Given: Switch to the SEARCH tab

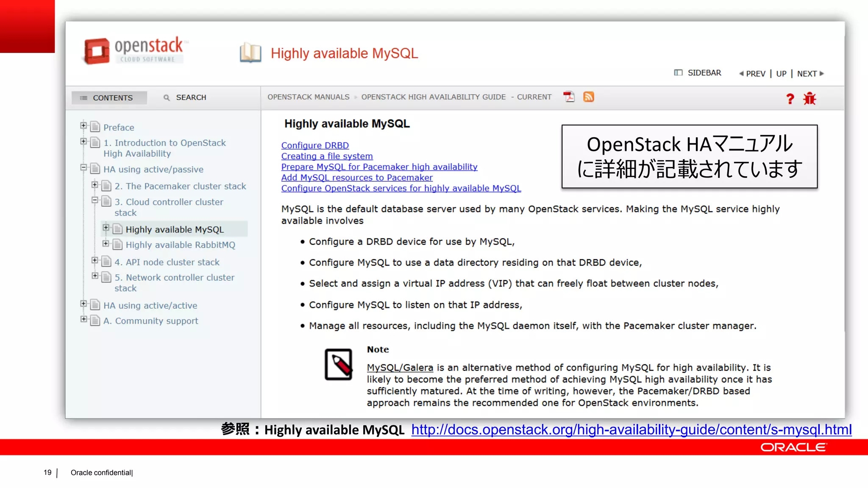Looking at the screenshot, I should click(x=185, y=97).
